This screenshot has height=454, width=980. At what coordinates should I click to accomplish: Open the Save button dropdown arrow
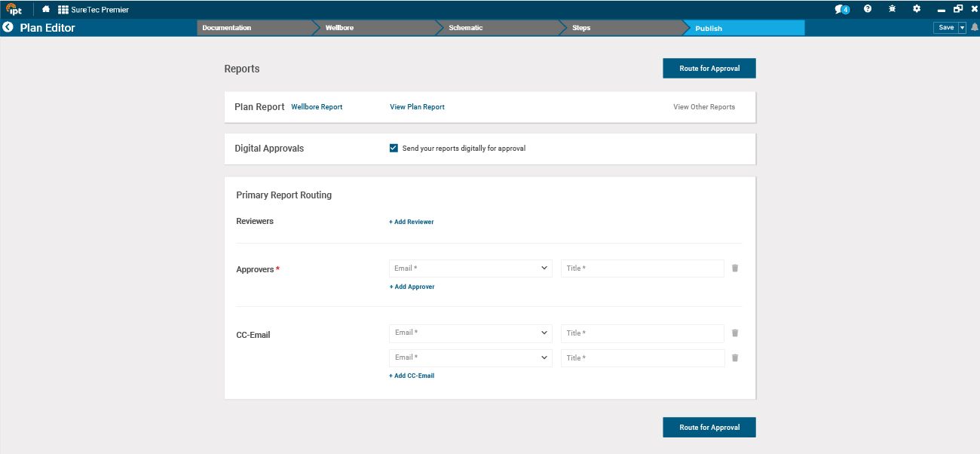[962, 28]
